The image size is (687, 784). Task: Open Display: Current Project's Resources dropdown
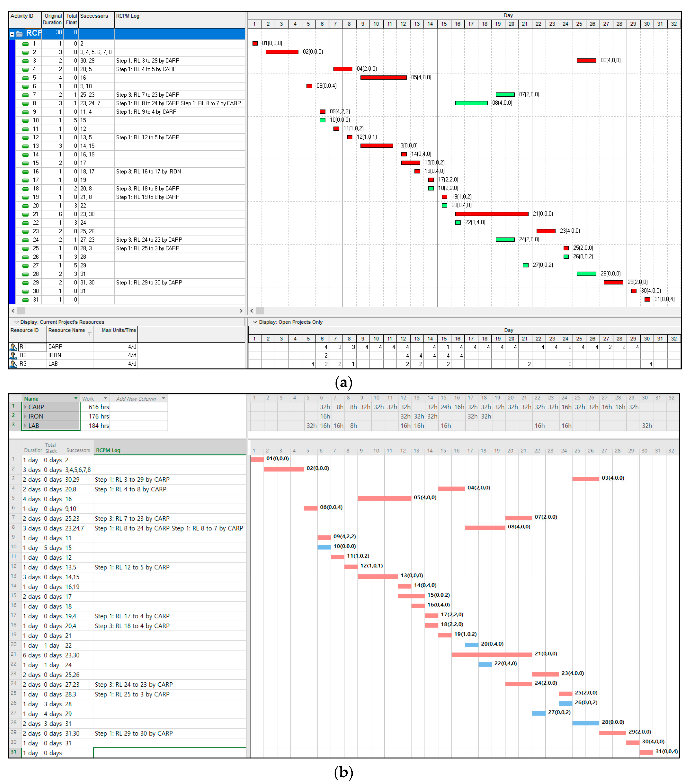(x=16, y=322)
